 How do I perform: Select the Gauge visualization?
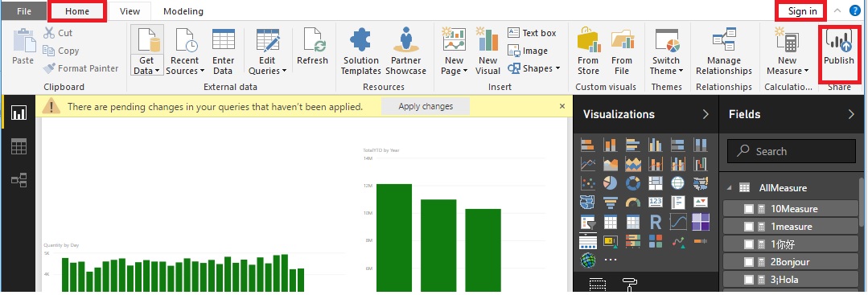[633, 202]
